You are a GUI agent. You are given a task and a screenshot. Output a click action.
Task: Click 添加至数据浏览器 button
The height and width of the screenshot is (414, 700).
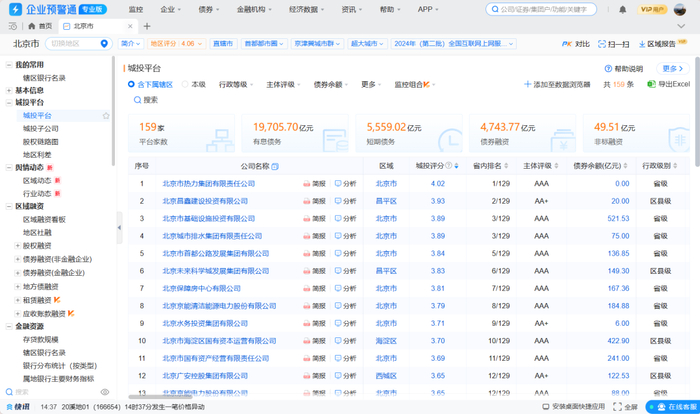click(559, 85)
